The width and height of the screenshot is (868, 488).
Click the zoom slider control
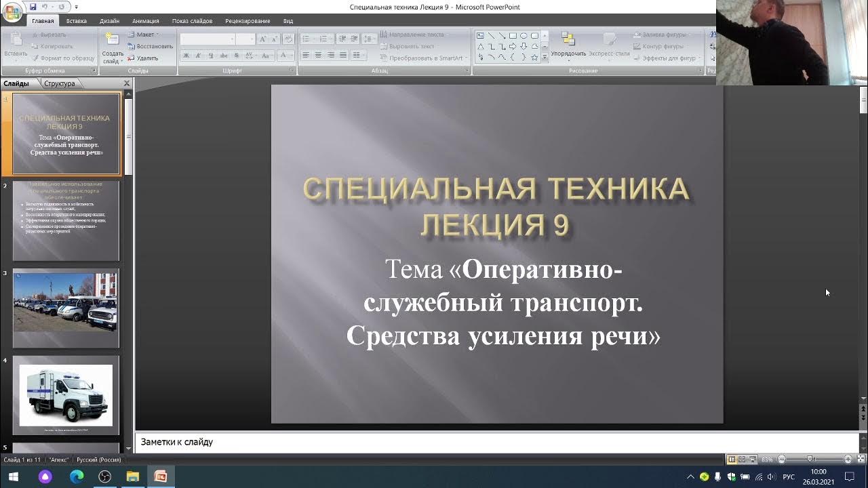pyautogui.click(x=811, y=460)
